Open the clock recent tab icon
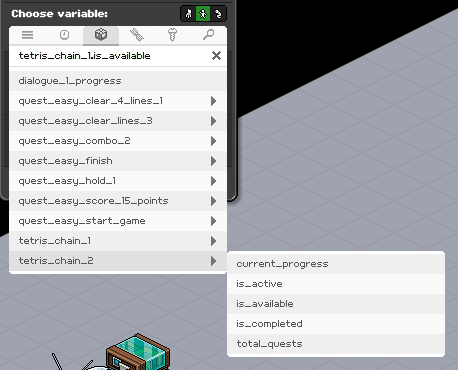The image size is (458, 370). 64,35
